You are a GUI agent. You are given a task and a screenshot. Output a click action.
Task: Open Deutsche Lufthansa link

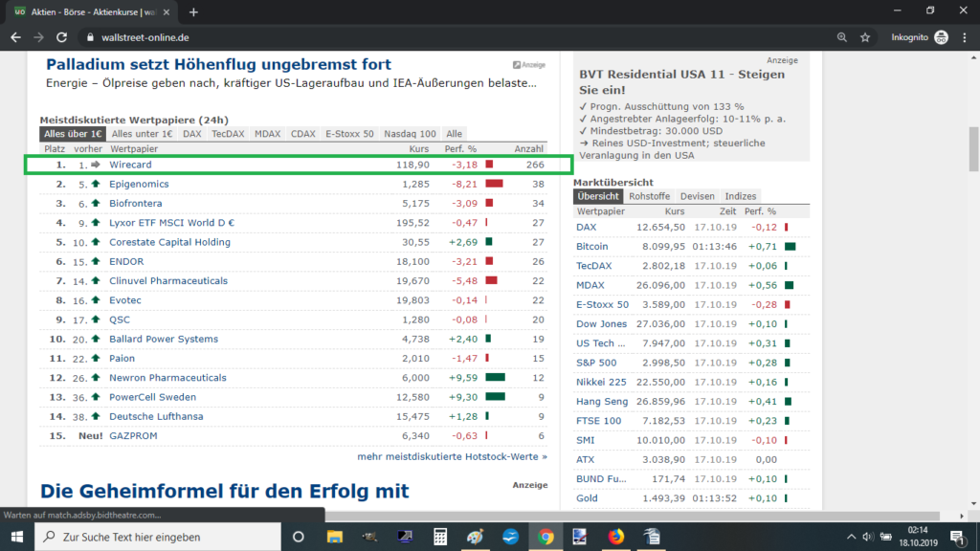(156, 417)
